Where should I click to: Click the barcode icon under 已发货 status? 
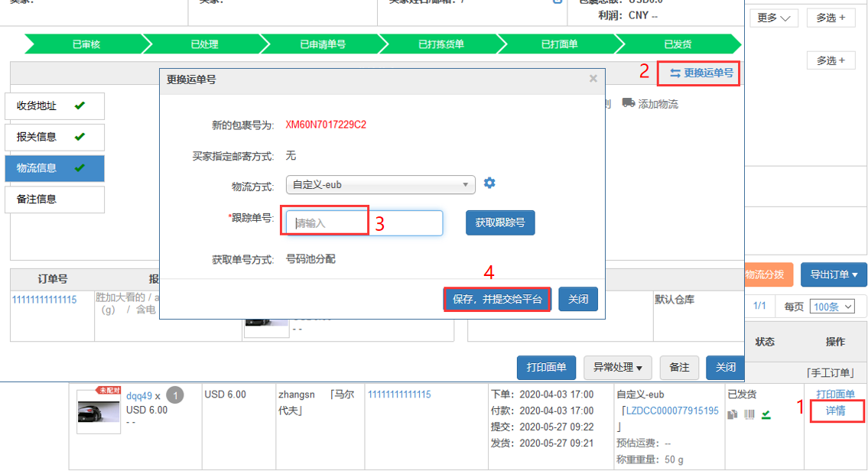[x=749, y=414]
